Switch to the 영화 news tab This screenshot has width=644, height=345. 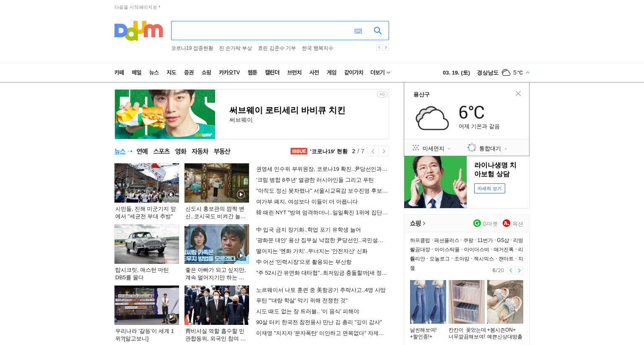[x=181, y=151]
